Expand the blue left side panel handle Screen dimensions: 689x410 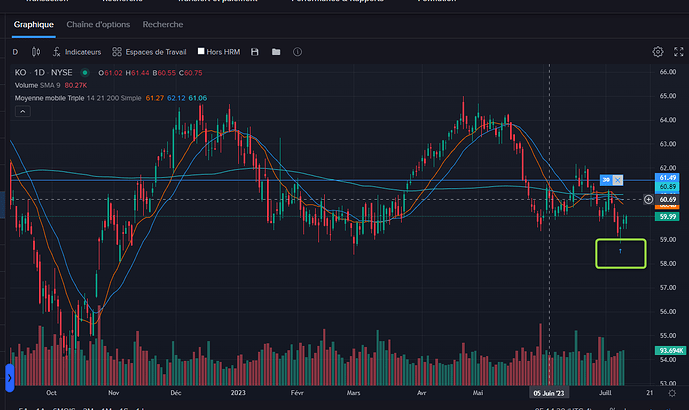(10, 377)
